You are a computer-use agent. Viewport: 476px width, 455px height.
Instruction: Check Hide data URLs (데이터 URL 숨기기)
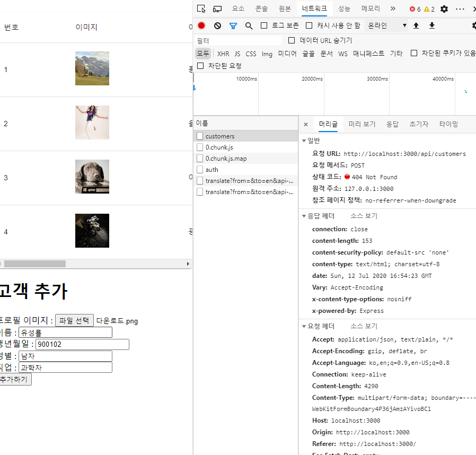(x=292, y=40)
